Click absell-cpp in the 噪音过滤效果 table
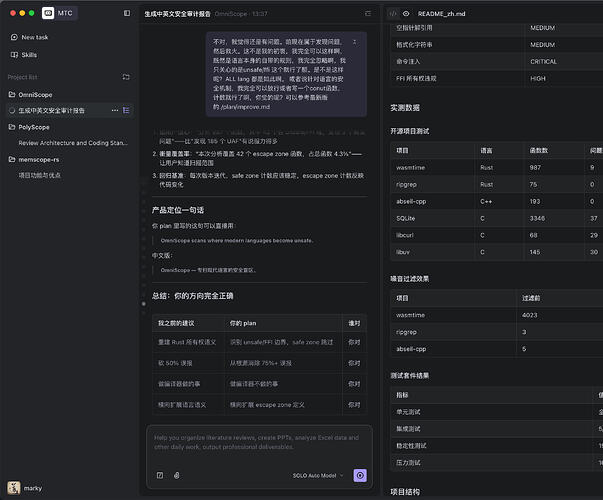 coord(411,349)
